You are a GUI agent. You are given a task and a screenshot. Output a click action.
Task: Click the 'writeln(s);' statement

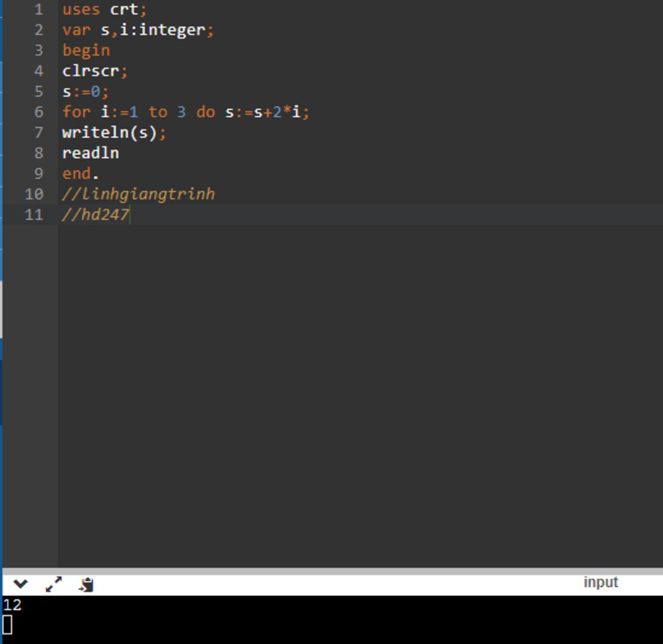coord(114,133)
